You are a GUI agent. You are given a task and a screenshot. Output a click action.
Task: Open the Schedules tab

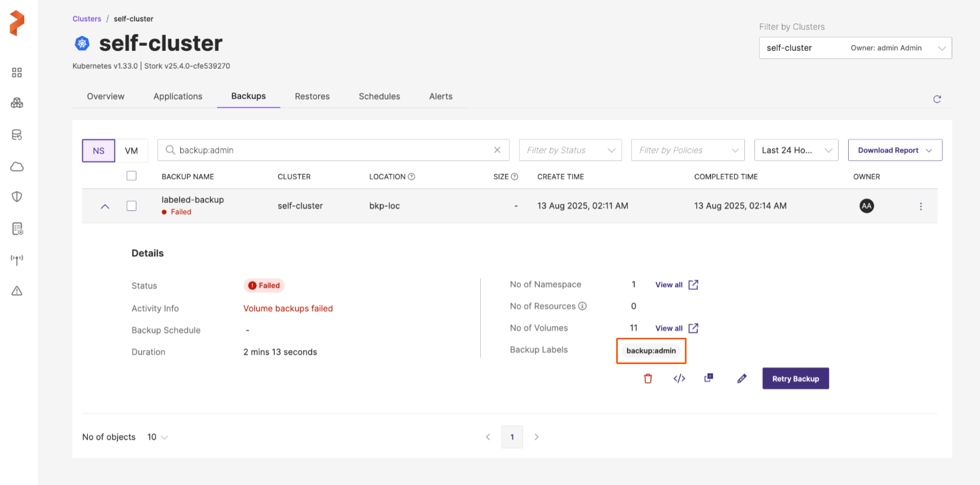point(379,96)
